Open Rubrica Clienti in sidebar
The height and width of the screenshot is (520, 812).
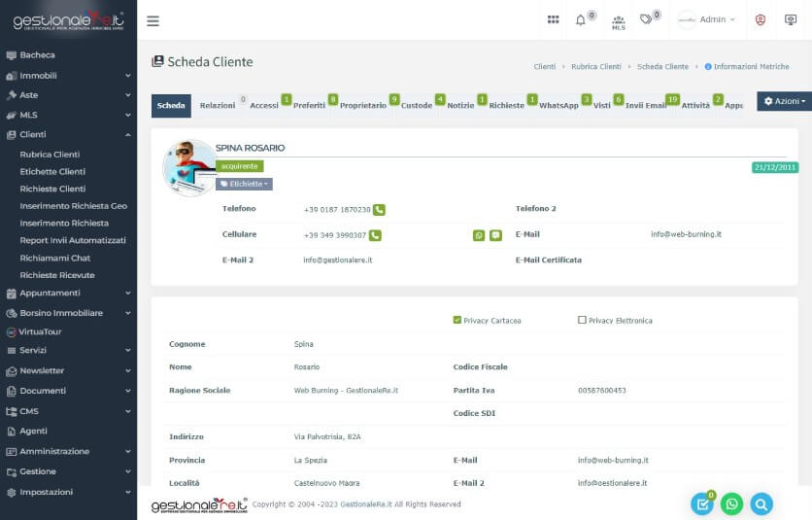click(50, 154)
